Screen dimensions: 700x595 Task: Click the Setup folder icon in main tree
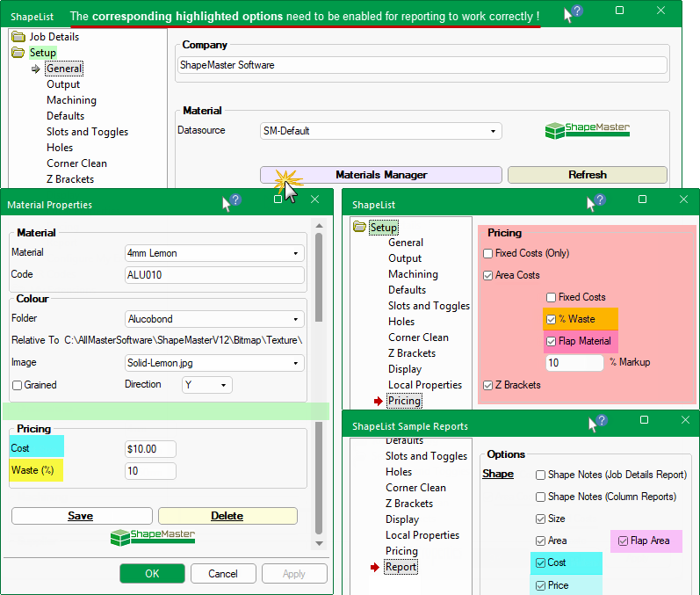[x=18, y=53]
